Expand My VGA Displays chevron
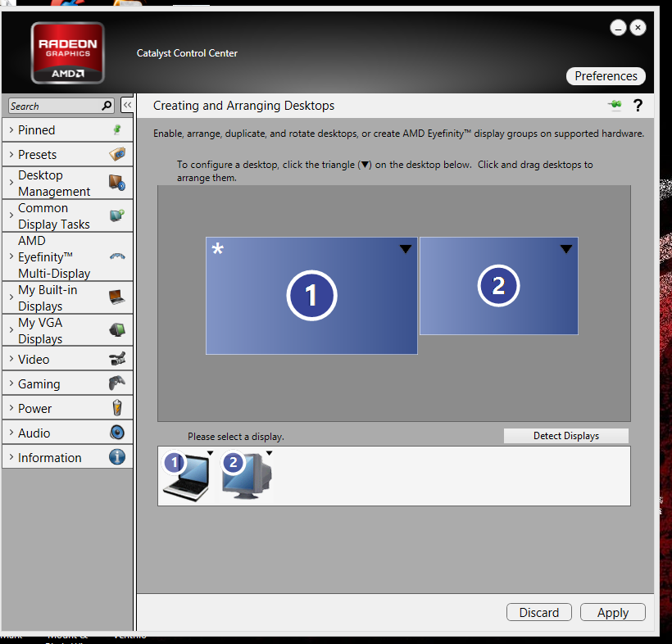 click(11, 330)
